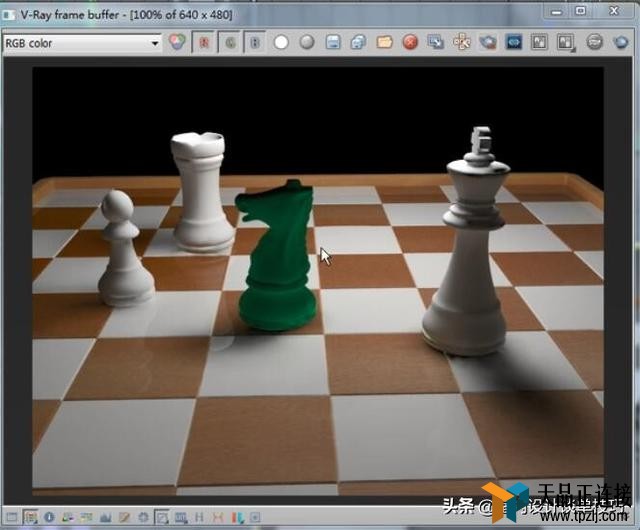Duplicate to Max frame buffer icon
Viewport: 640px width, 530px height.
pos(436,42)
